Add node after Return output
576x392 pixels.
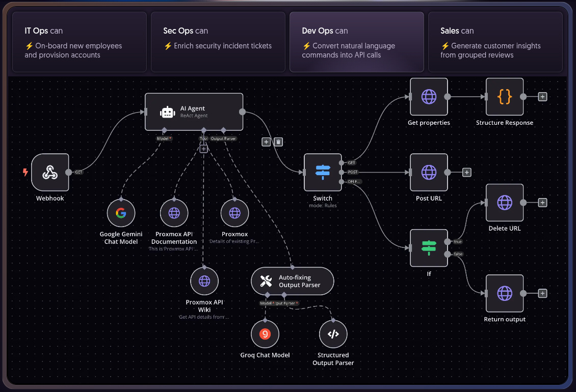[542, 293]
